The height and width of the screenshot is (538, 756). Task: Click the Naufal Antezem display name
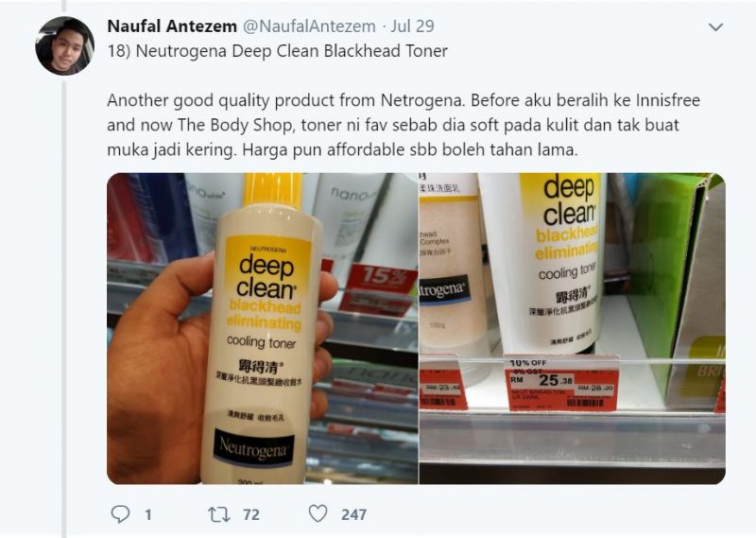pyautogui.click(x=172, y=26)
